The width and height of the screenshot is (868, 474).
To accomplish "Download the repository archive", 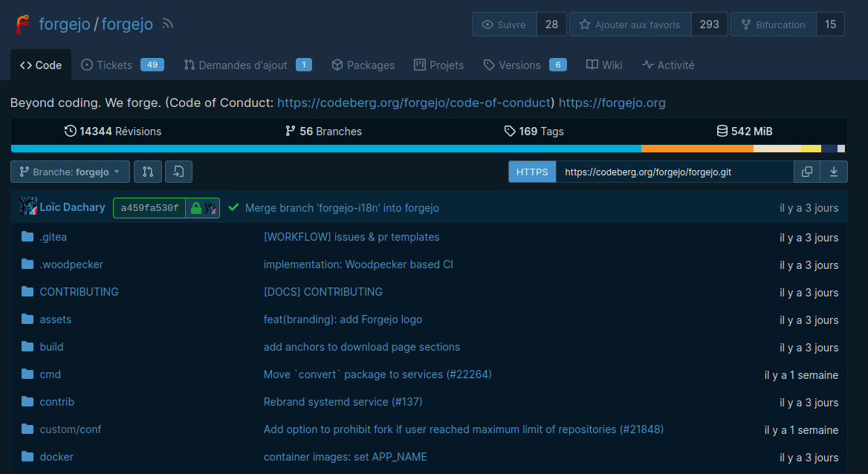I will click(x=834, y=172).
